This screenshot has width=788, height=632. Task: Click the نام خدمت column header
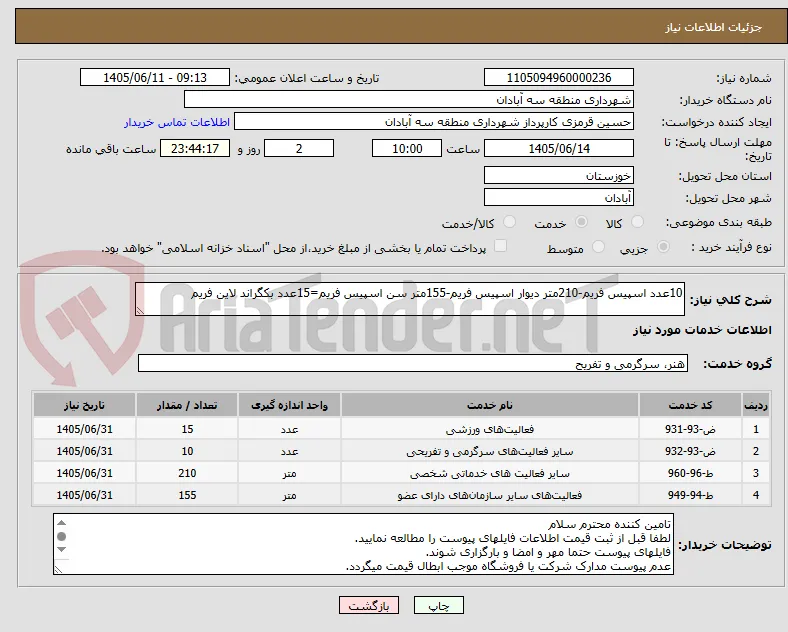[x=489, y=405]
